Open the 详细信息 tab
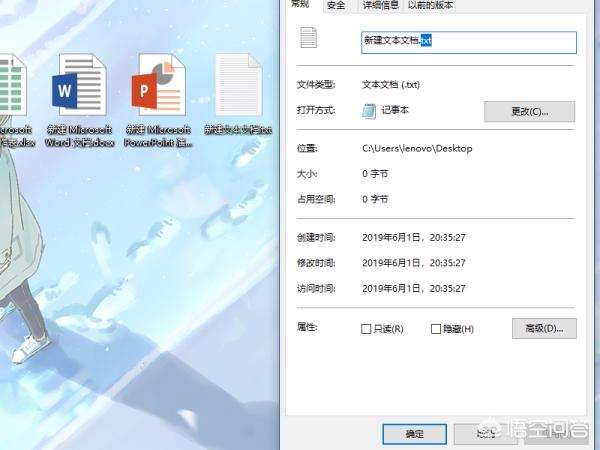The image size is (600, 450). pos(381,5)
